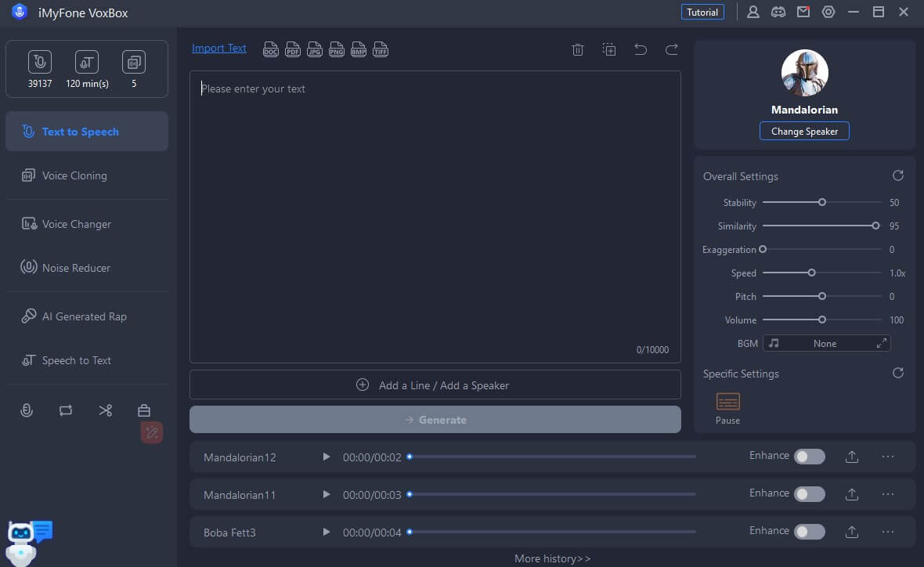The height and width of the screenshot is (567, 924).
Task: Toggle Enhance for Mandalorian12
Action: tap(809, 457)
